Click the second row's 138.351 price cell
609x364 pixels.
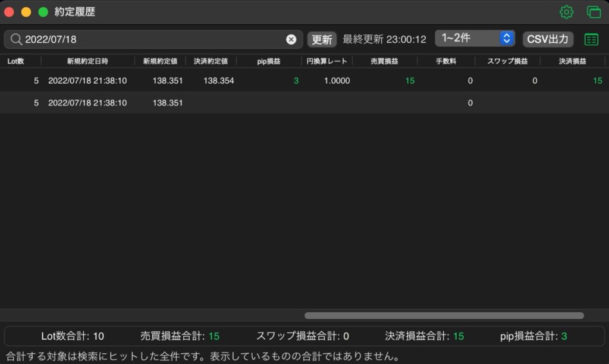tap(167, 103)
